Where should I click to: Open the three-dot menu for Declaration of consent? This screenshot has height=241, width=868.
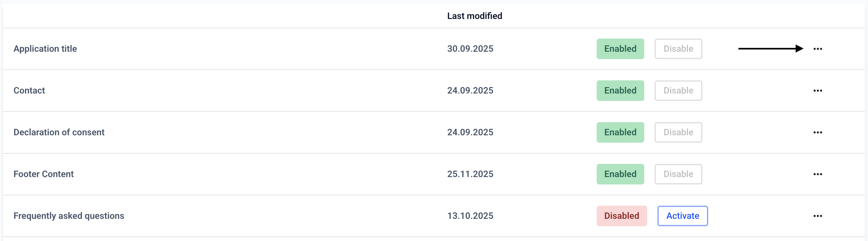(x=818, y=132)
